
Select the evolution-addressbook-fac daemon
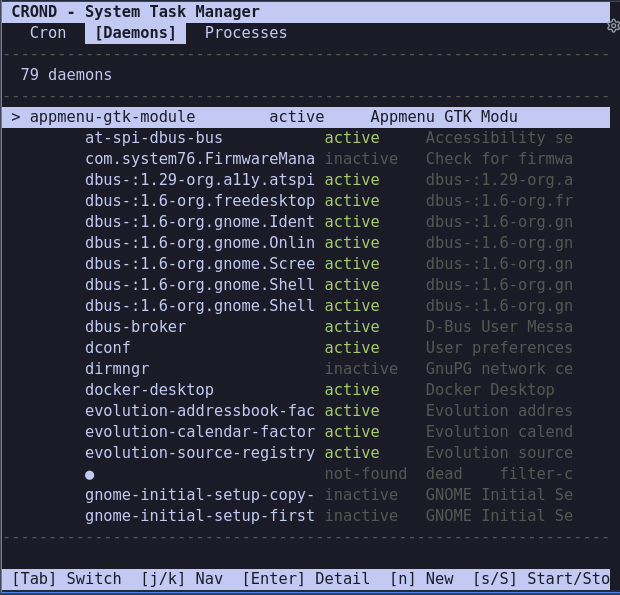click(200, 411)
